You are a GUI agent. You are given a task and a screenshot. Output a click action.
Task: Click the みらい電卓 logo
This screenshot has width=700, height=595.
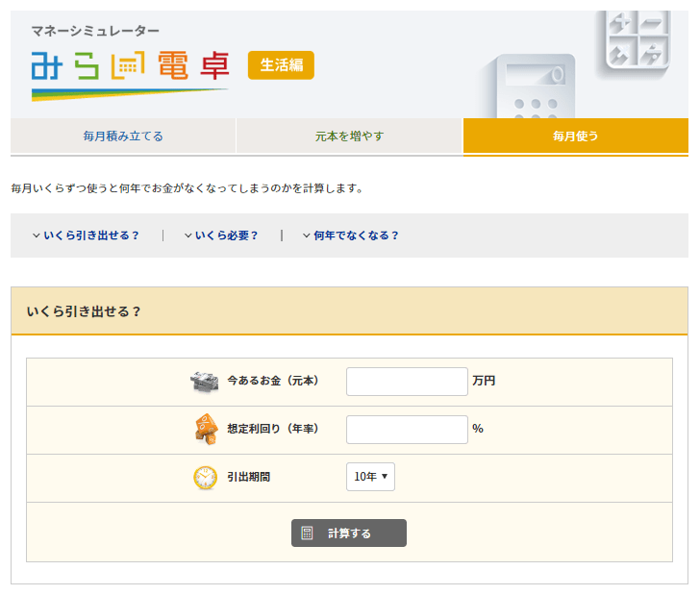tap(130, 65)
